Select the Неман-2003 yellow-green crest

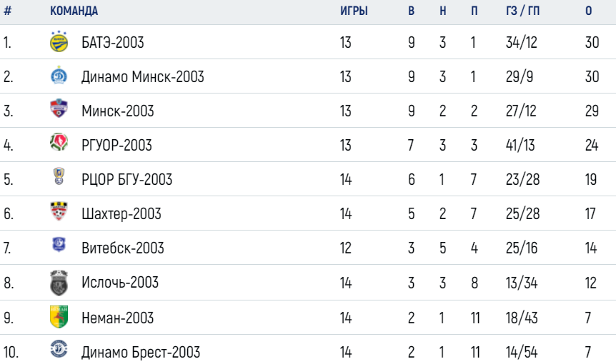59,317
